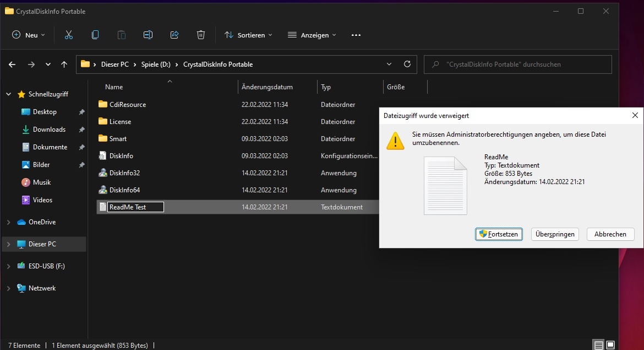This screenshot has width=644, height=350.
Task: Click the ReadMe text document icon
Action: pos(103,207)
